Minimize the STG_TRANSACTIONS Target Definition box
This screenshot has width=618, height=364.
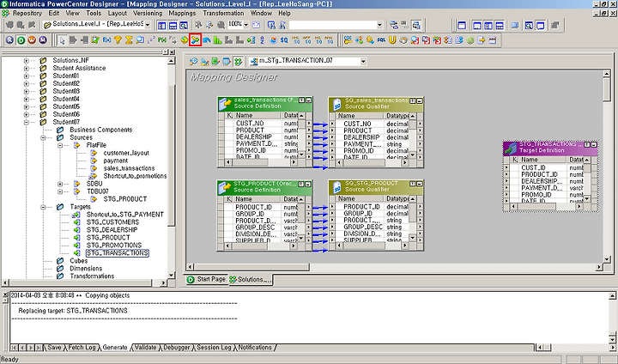[x=594, y=145]
